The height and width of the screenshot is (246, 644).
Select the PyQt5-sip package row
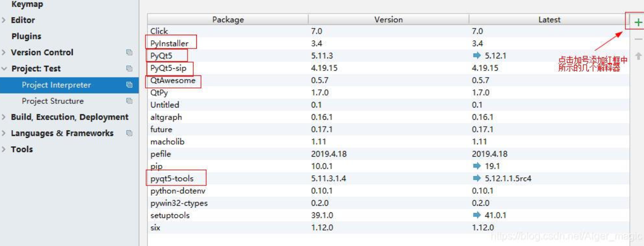(x=388, y=68)
